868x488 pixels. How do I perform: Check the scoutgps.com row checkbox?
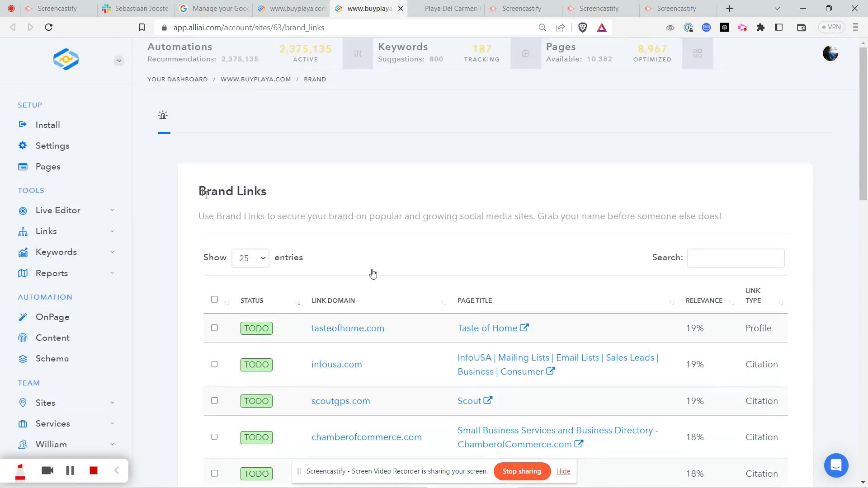coord(214,401)
